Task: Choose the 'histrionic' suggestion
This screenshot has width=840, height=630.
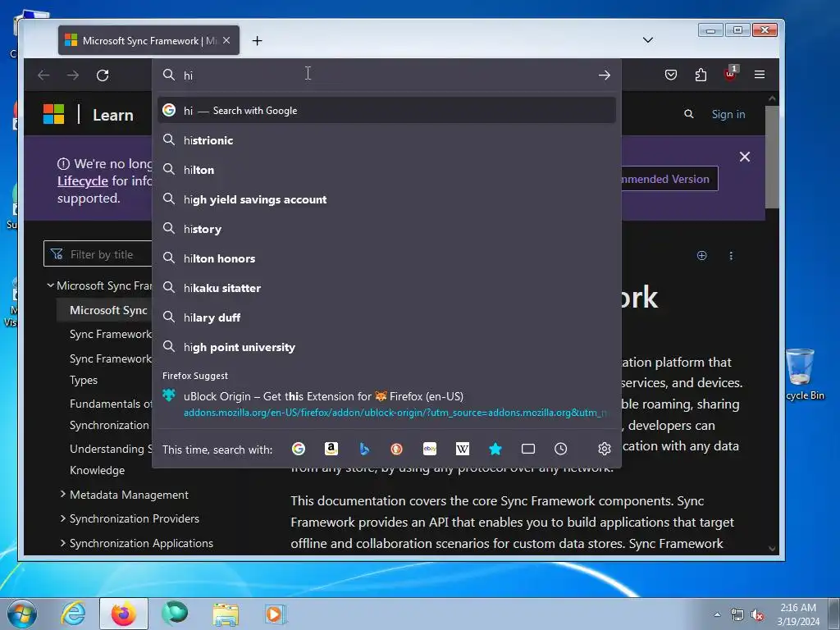Action: tap(386, 140)
